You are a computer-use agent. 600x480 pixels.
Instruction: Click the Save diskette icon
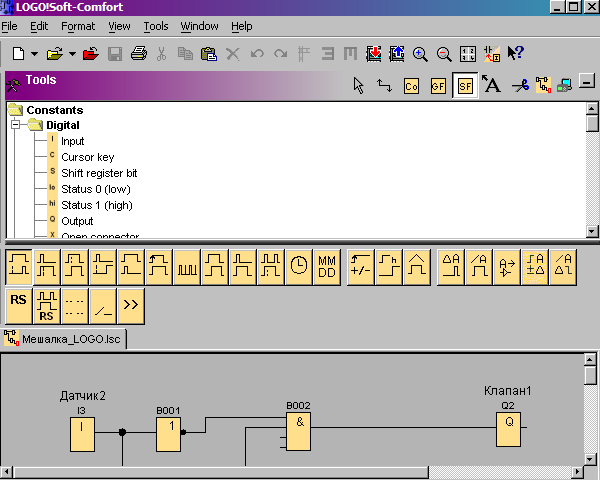pos(115,54)
